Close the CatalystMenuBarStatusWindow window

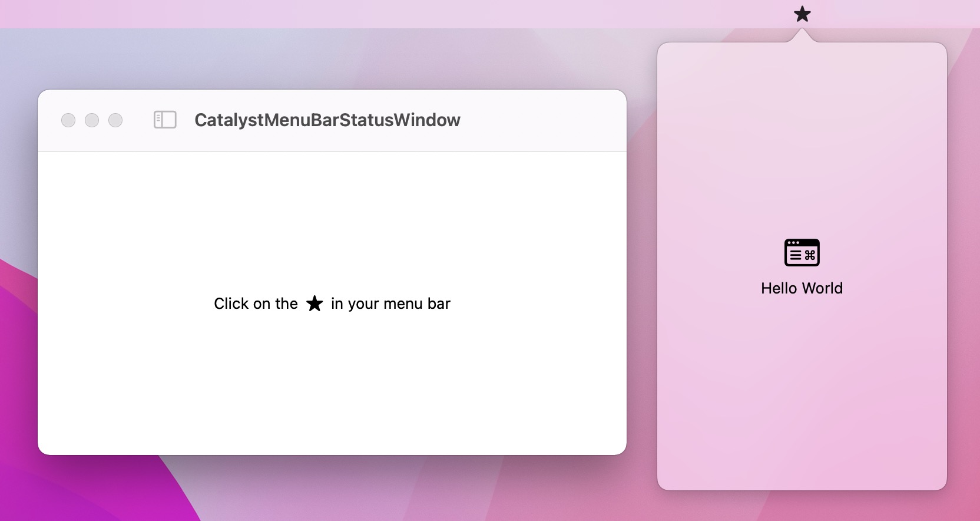tap(68, 120)
